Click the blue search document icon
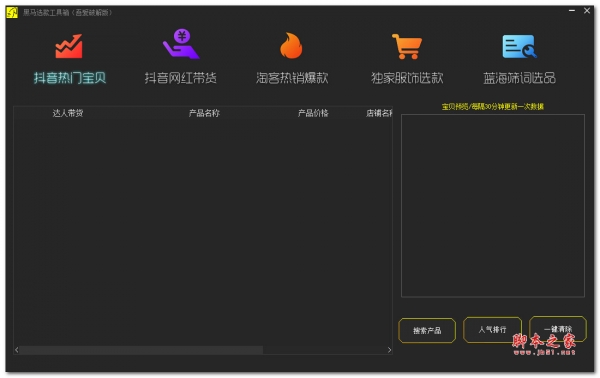The width and height of the screenshot is (600, 378). [519, 46]
